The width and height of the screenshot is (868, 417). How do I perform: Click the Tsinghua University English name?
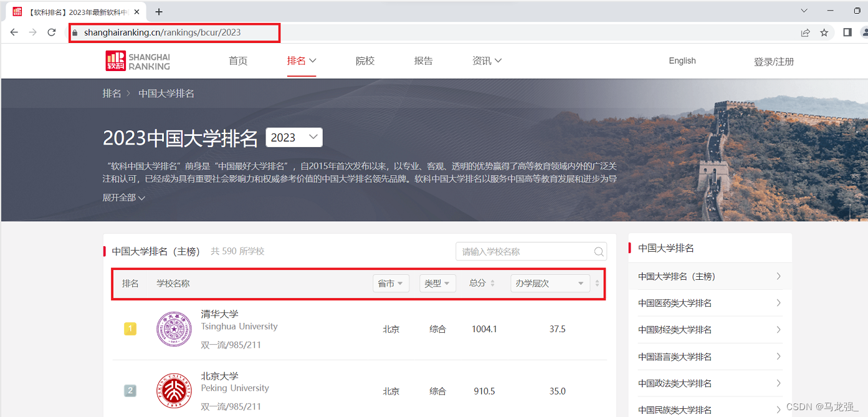click(239, 327)
